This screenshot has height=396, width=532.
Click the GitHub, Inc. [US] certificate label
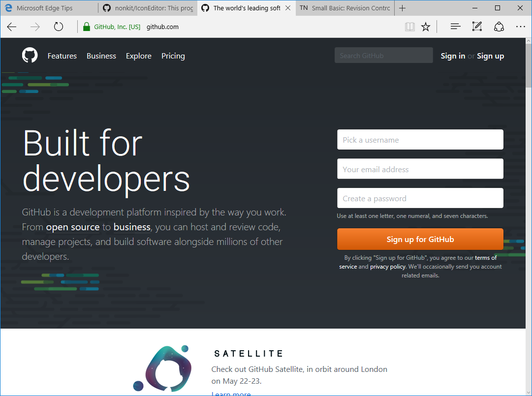click(117, 27)
